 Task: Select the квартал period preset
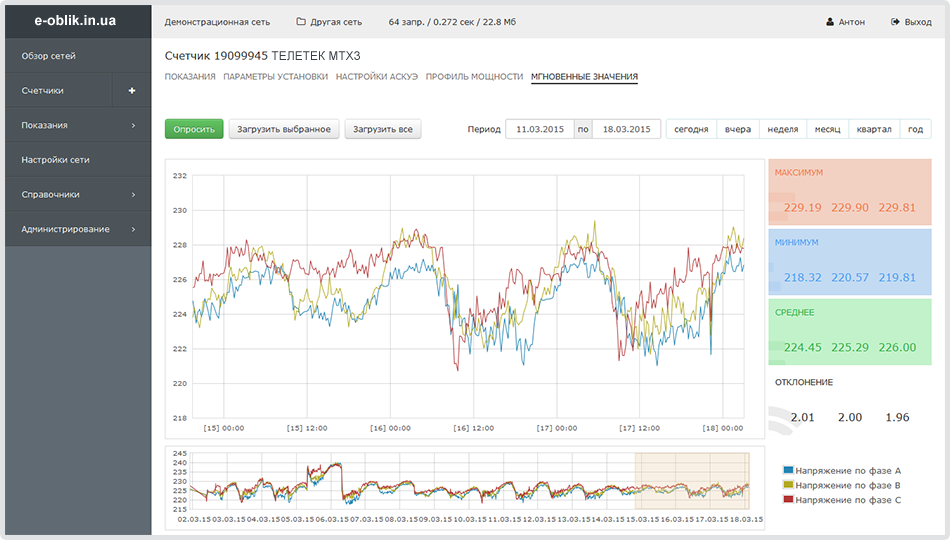pyautogui.click(x=873, y=129)
